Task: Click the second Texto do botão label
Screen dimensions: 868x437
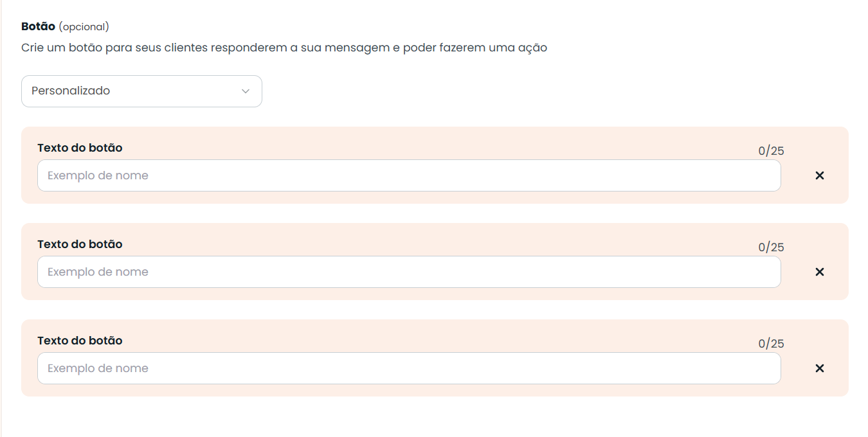Action: 80,244
